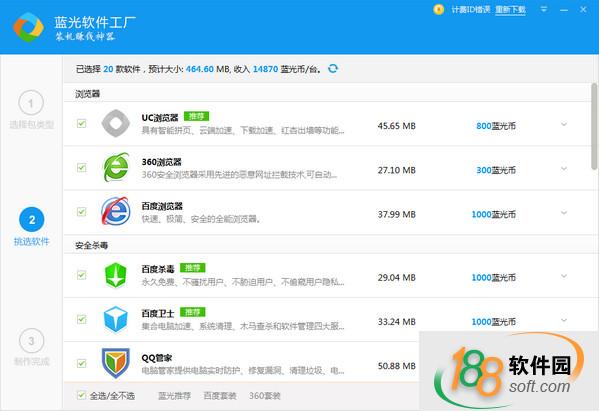Click the 百度浏览器 software name
The width and height of the screenshot is (599, 411).
[162, 206]
